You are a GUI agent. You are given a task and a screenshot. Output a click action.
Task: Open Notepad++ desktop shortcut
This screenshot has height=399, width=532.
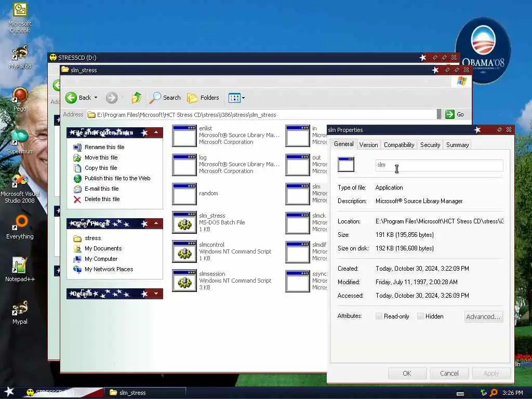point(20,270)
